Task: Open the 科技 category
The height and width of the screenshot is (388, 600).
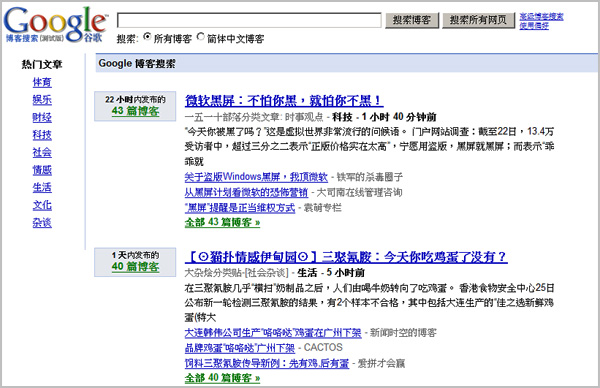Action: pyautogui.click(x=42, y=135)
